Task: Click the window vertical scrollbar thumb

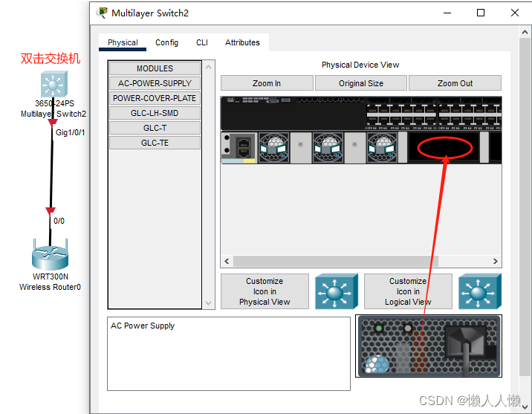Action: pos(525,207)
